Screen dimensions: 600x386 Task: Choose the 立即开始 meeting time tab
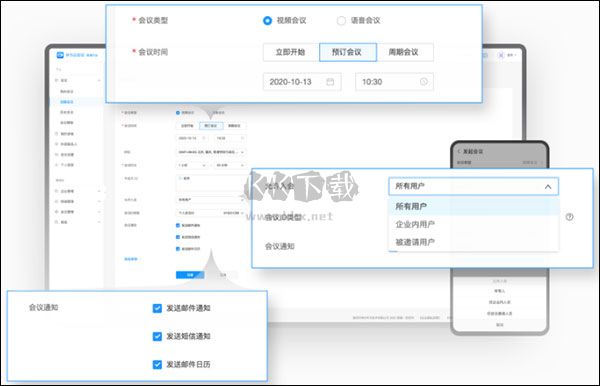point(291,52)
